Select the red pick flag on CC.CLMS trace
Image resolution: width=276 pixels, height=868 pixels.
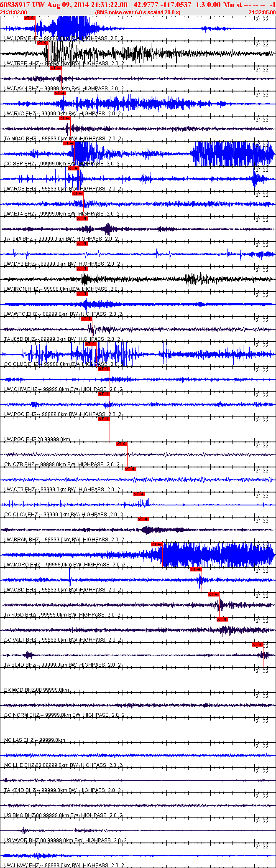pyautogui.click(x=91, y=344)
